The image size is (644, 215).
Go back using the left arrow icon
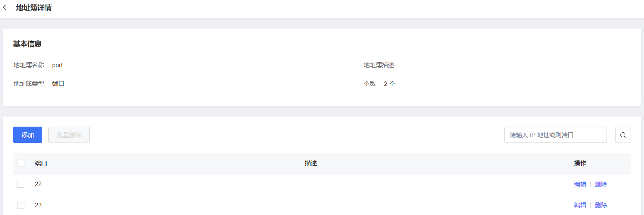(4, 8)
